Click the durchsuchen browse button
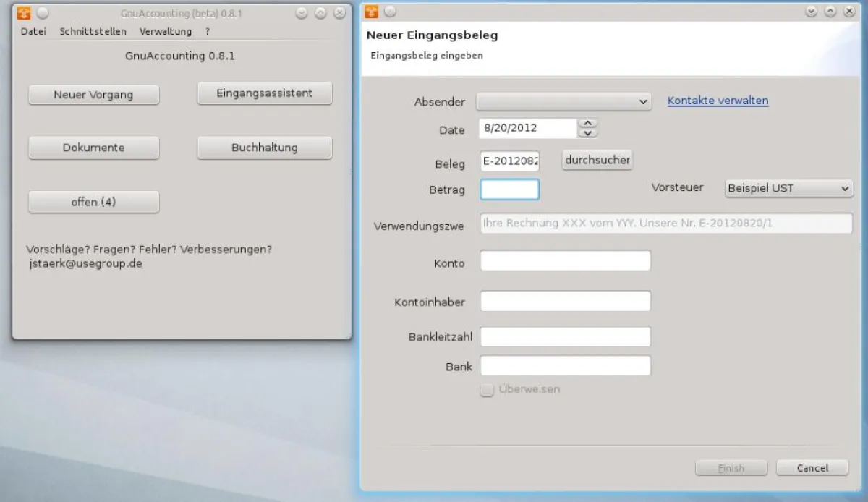This screenshot has height=502, width=868. [597, 160]
